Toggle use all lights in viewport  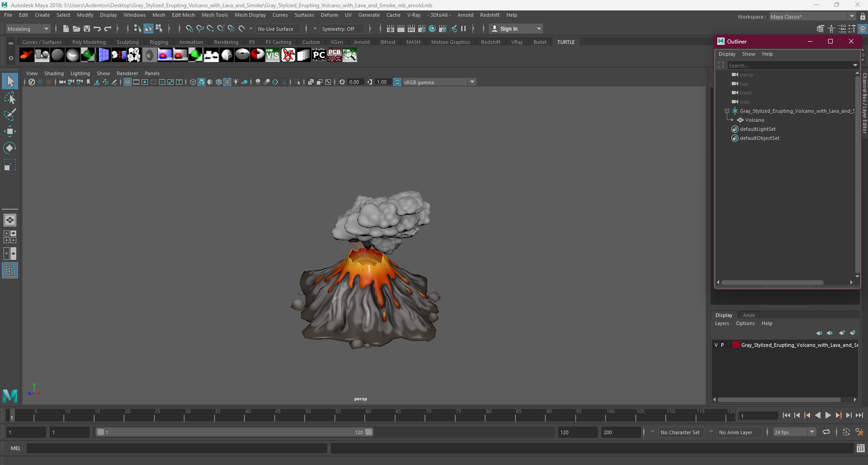[x=236, y=82]
